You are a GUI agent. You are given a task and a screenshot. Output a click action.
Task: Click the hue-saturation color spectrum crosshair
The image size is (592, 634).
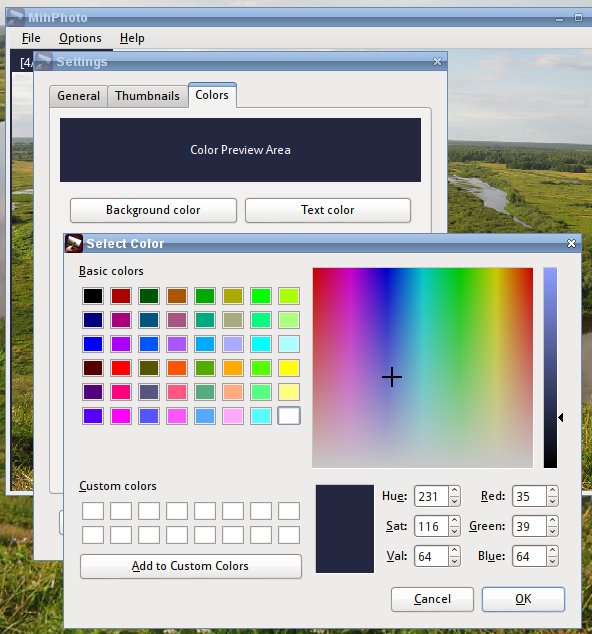392,377
